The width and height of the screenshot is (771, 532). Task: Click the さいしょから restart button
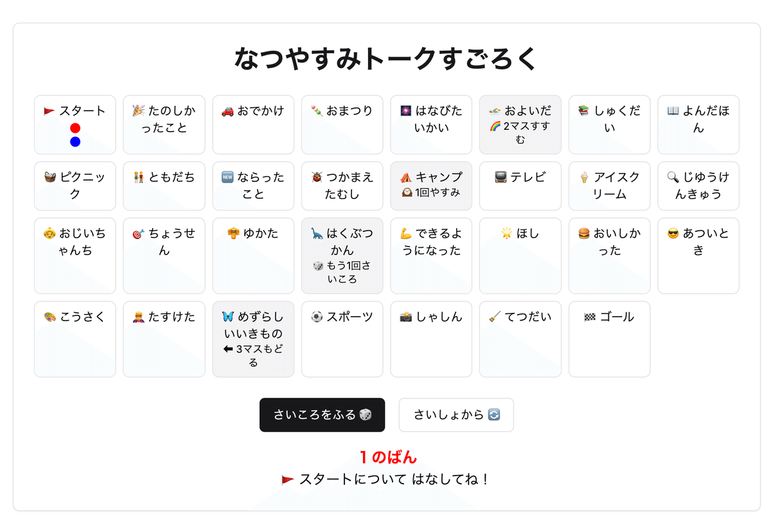[456, 415]
